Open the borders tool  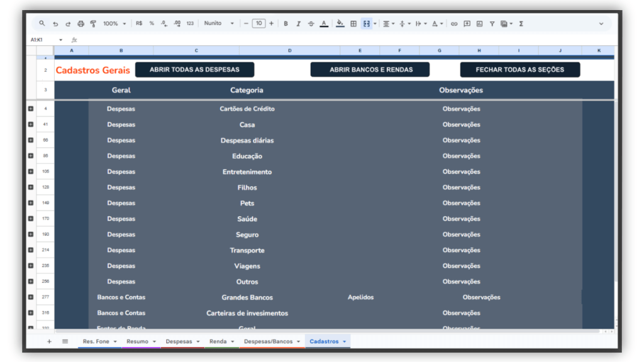coord(353,24)
